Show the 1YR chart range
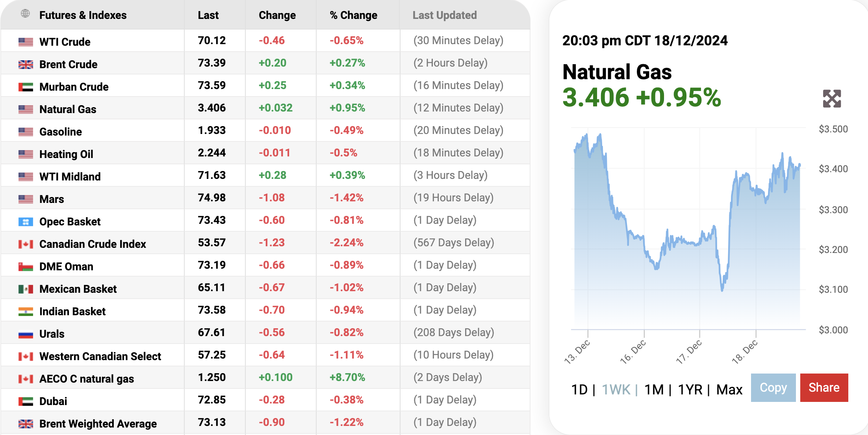This screenshot has height=435, width=868. pyautogui.click(x=690, y=390)
